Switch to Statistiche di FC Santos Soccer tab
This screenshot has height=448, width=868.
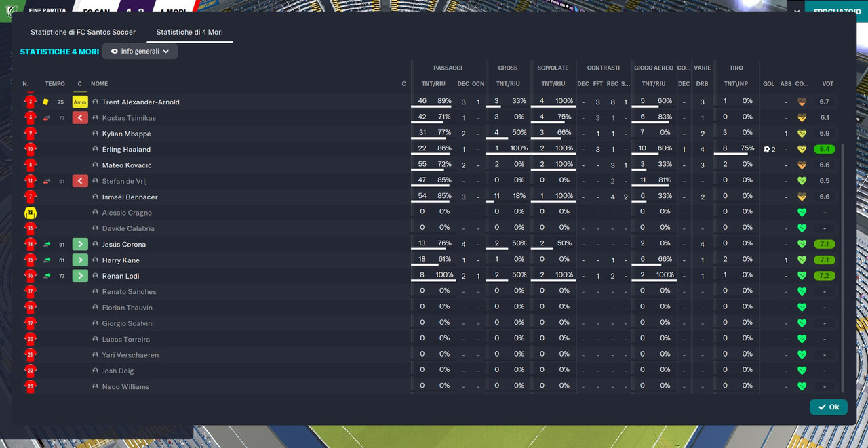pyautogui.click(x=83, y=32)
